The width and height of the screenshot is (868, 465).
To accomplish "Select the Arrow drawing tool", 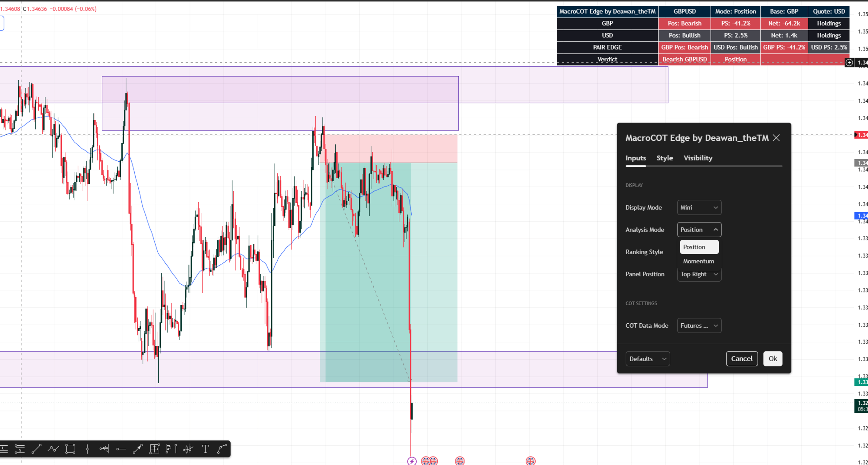I will (x=138, y=449).
